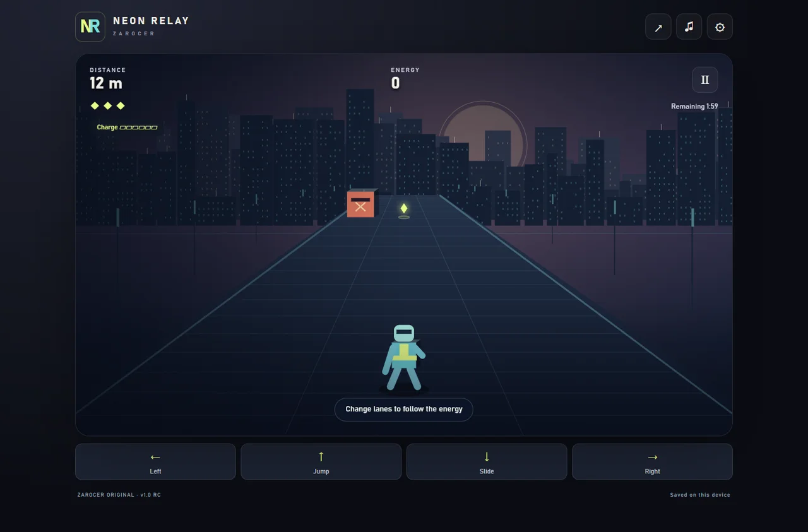Move Right with the arrow button
808x532 pixels.
[652, 462]
